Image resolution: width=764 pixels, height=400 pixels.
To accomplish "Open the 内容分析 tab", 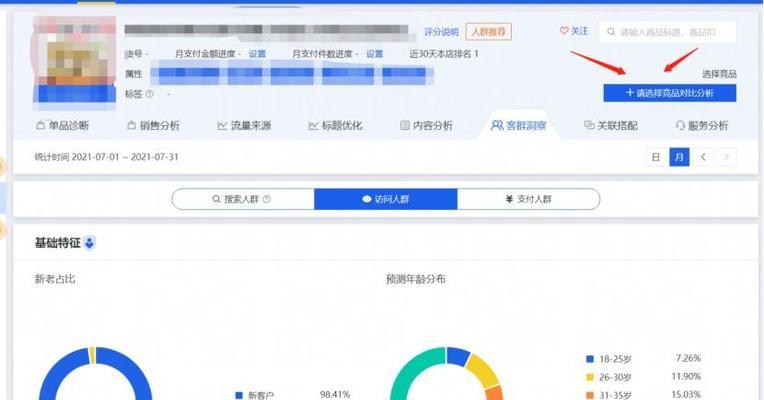I will tap(426, 126).
